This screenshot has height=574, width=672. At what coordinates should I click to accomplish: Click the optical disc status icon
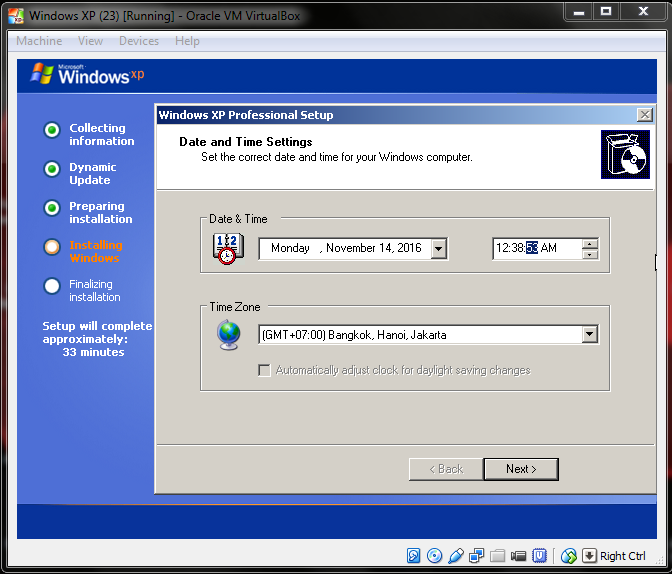pos(434,556)
